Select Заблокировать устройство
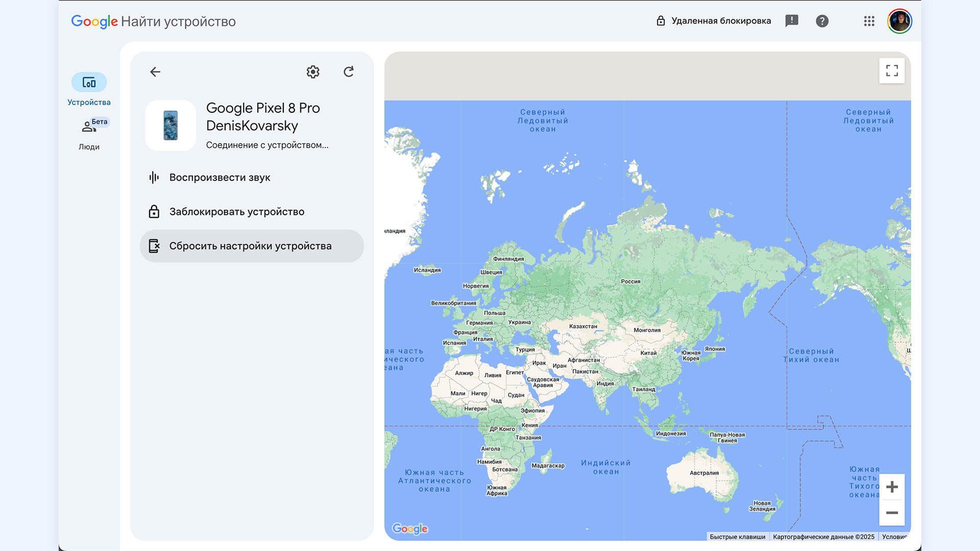 click(252, 212)
